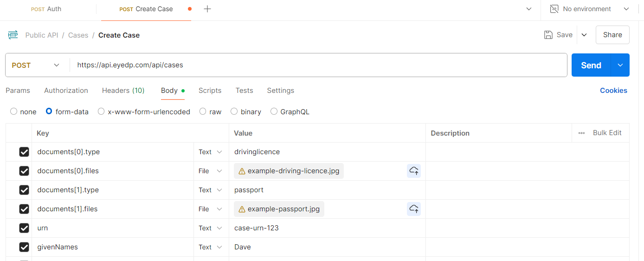
Task: Select the form-data body type
Action: tap(49, 111)
